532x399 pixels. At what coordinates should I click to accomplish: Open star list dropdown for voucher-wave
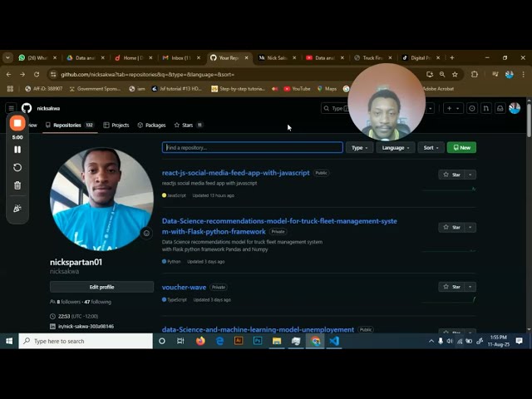pos(470,287)
